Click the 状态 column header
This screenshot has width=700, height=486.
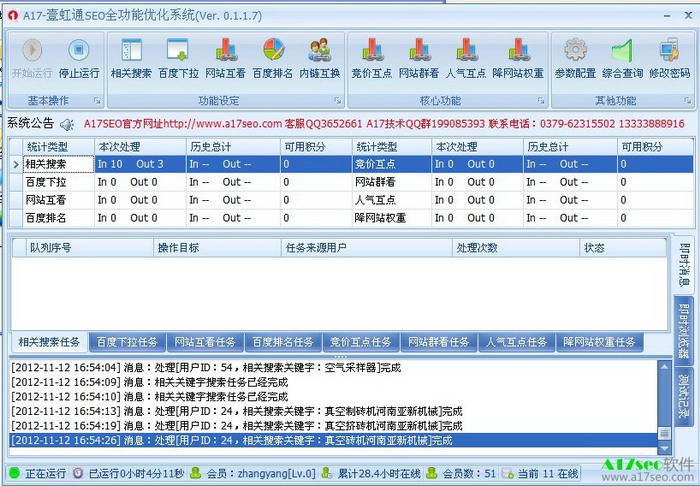pos(623,248)
